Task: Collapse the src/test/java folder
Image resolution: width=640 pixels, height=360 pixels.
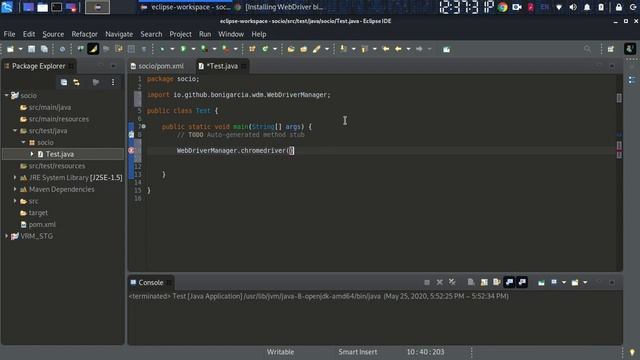Action: click(x=15, y=131)
